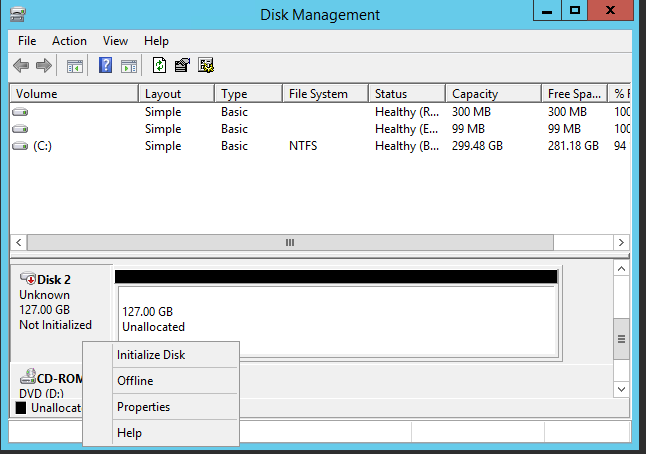Open the Action menu
The width and height of the screenshot is (646, 454).
coord(69,41)
